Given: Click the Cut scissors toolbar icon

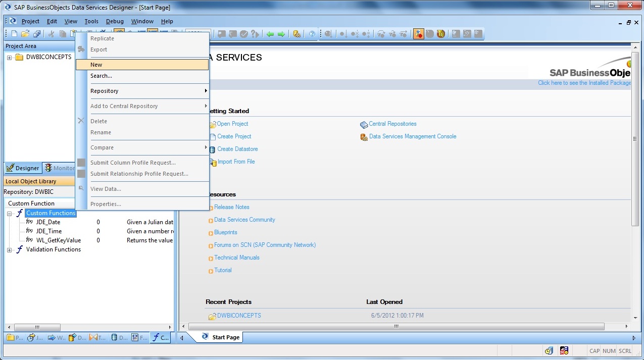Looking at the screenshot, I should click(51, 34).
